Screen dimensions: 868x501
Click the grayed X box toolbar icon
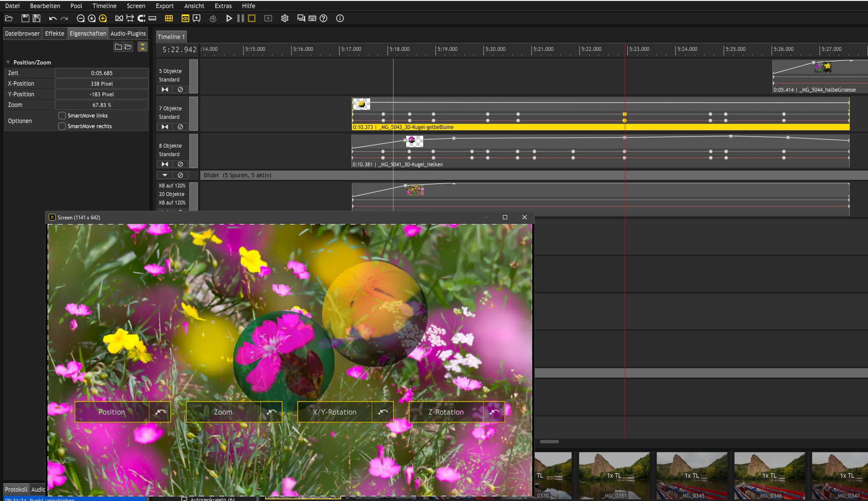tap(268, 18)
